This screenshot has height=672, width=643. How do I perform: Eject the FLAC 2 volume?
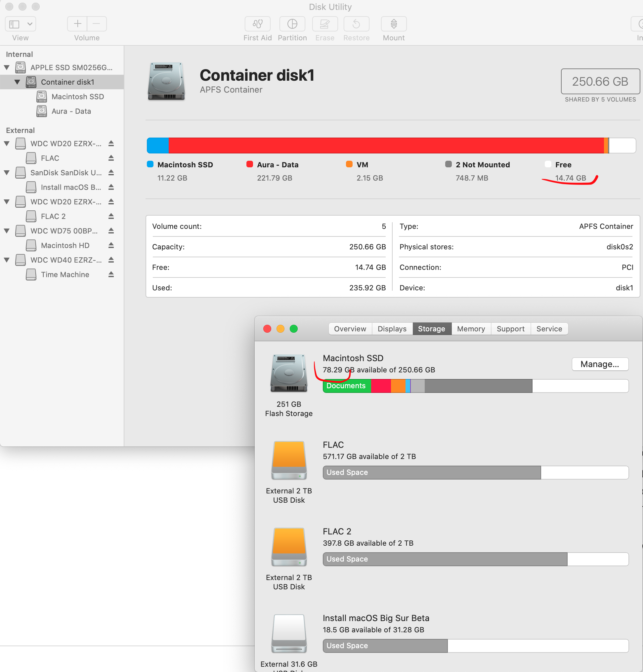111,216
